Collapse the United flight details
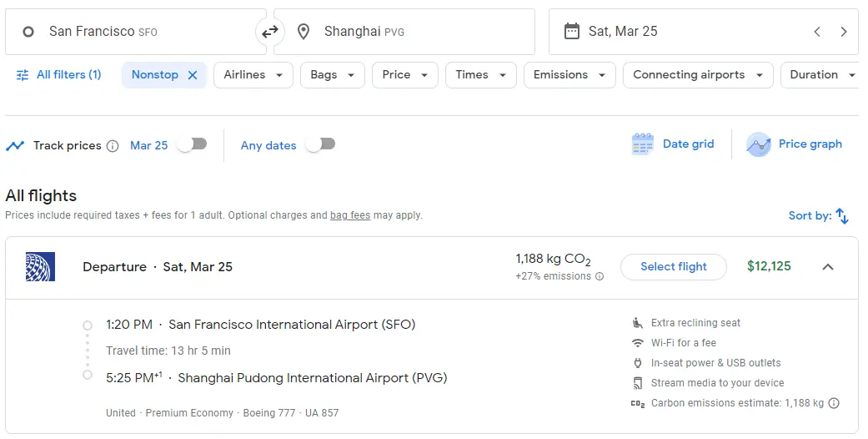Image resolution: width=868 pixels, height=439 pixels. click(x=828, y=267)
